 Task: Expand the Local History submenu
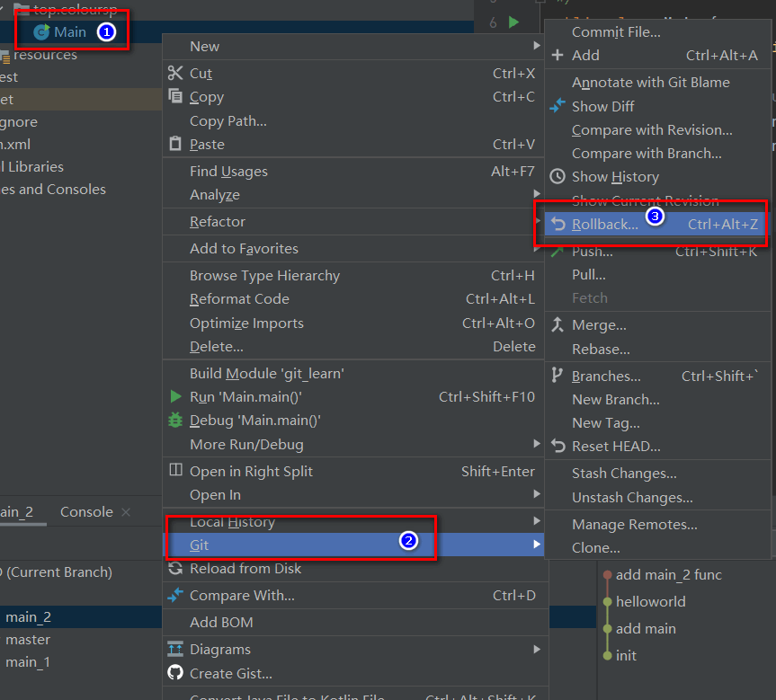[x=537, y=521]
